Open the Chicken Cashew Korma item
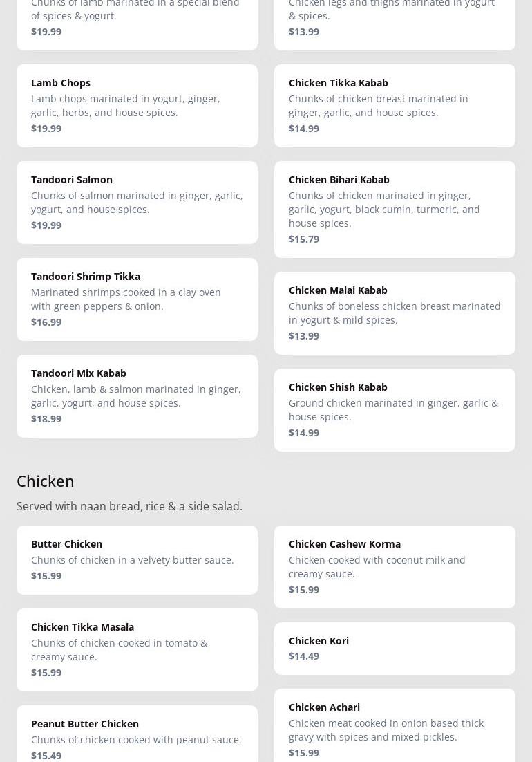The image size is (532, 762). (395, 566)
